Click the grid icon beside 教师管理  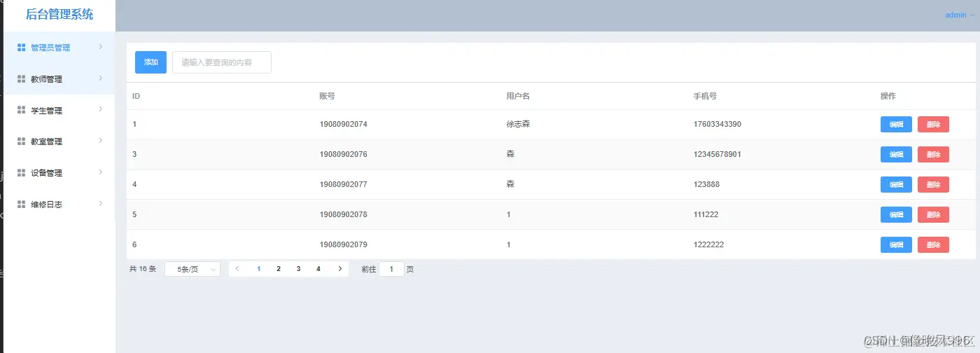click(22, 79)
